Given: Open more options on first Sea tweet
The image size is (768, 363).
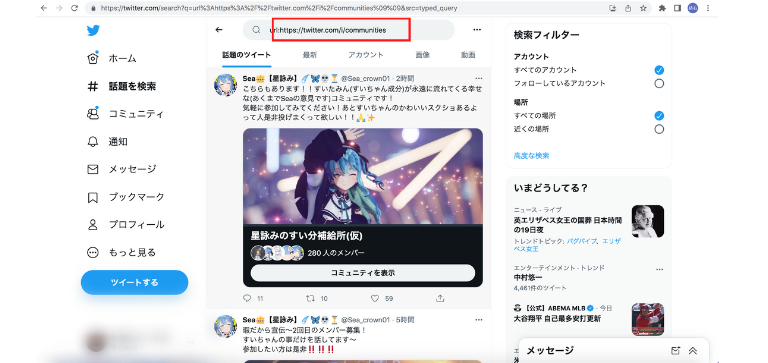Looking at the screenshot, I should (x=479, y=78).
